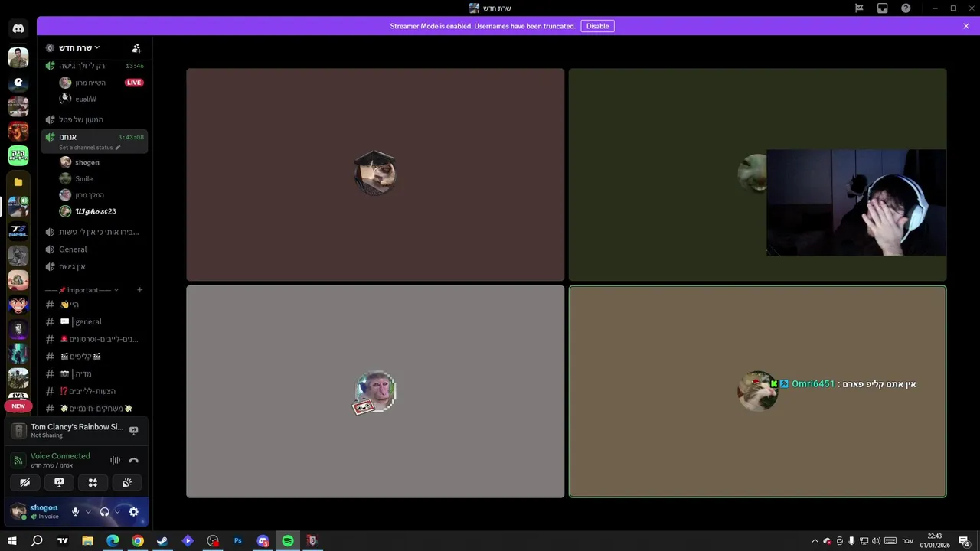Viewport: 980px width, 551px height.
Task: Click Disable on the Streamer Mode banner
Action: click(x=597, y=26)
